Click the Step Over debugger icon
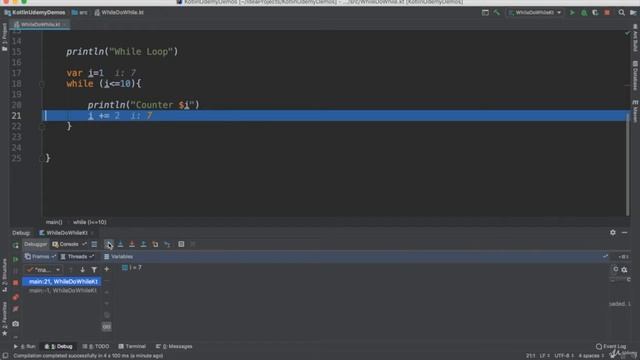This screenshot has width=640, height=360. (109, 244)
